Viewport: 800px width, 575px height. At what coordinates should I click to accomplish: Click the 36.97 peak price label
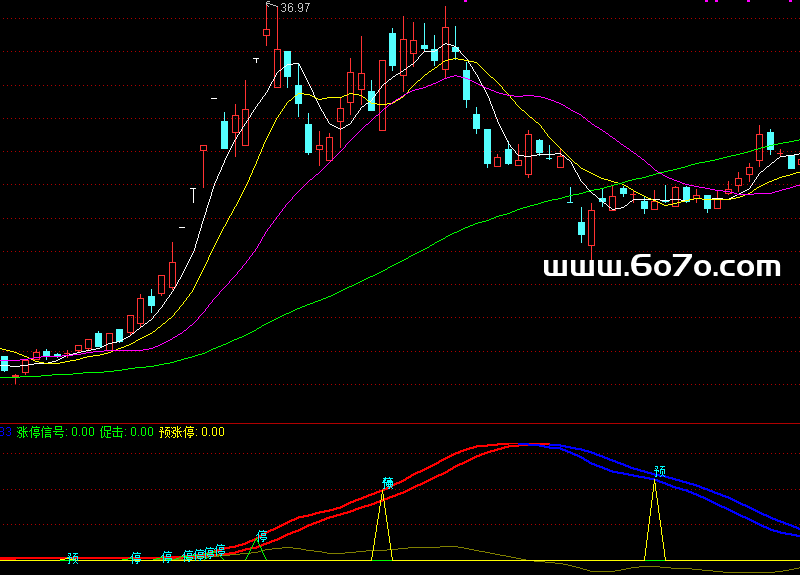[295, 8]
